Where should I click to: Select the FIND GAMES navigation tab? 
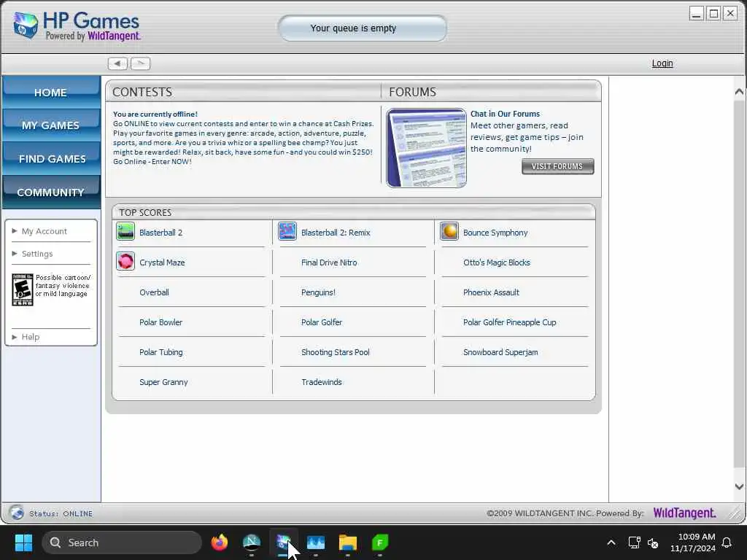pyautogui.click(x=51, y=158)
